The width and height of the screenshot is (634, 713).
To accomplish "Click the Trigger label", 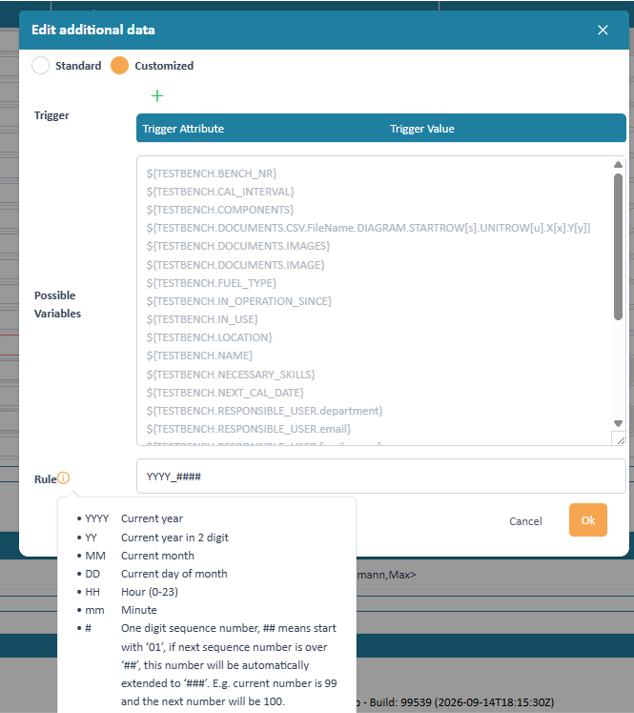I will (x=51, y=115).
